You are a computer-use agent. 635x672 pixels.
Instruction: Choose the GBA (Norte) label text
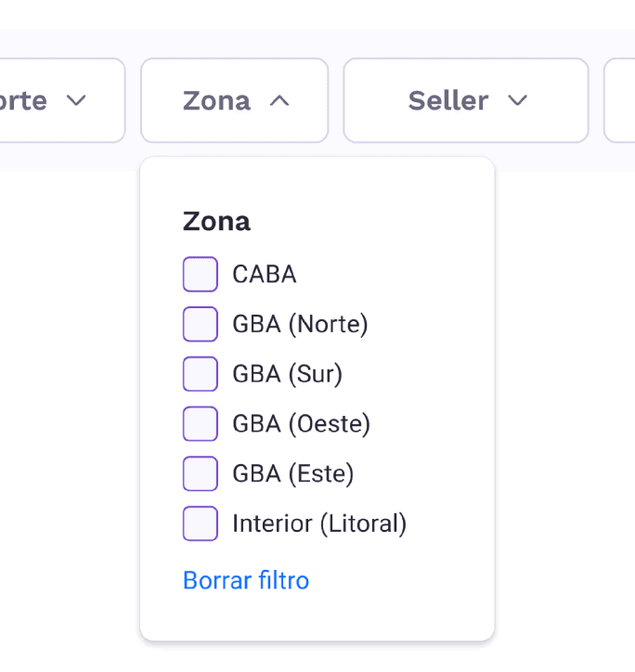click(x=300, y=325)
